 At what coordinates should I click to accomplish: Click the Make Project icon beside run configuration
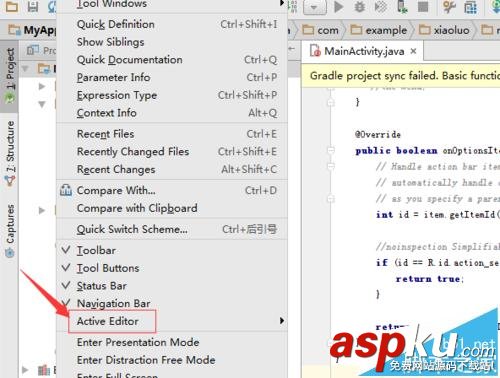[293, 7]
